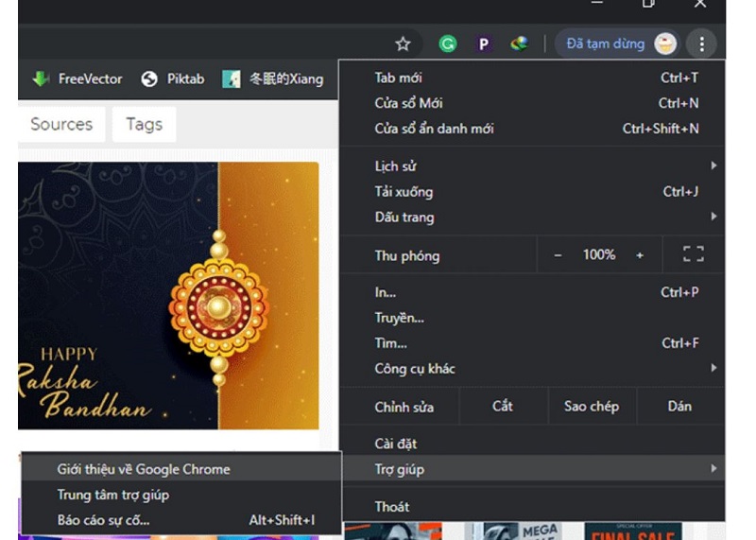Increase zoom with the plus button
The width and height of the screenshot is (756, 540).
coord(640,255)
